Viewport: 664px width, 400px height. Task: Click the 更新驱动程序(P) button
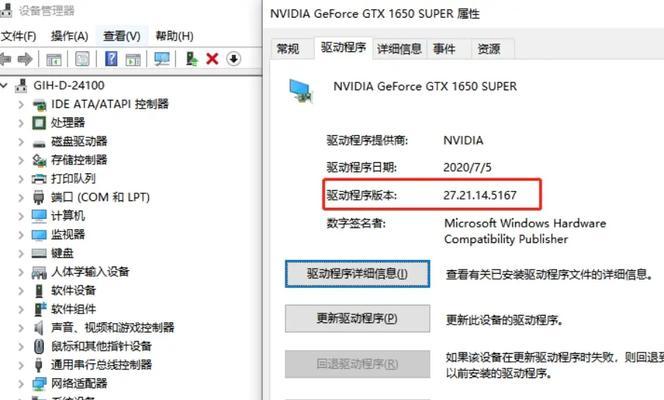[357, 318]
